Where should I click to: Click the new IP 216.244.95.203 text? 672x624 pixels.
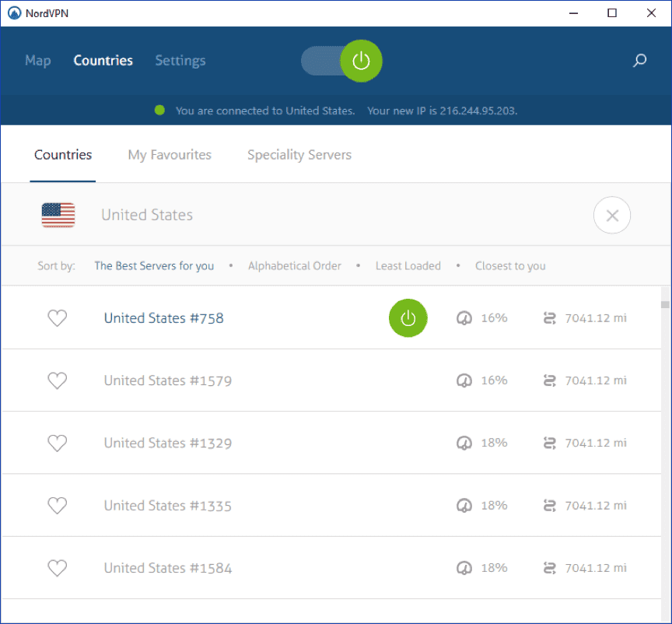pyautogui.click(x=443, y=110)
